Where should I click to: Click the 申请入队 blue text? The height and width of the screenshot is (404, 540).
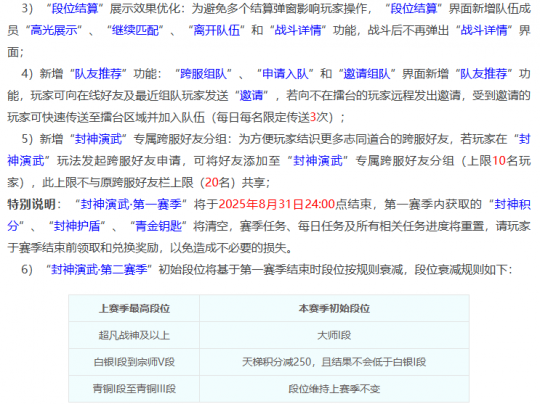[x=285, y=74]
